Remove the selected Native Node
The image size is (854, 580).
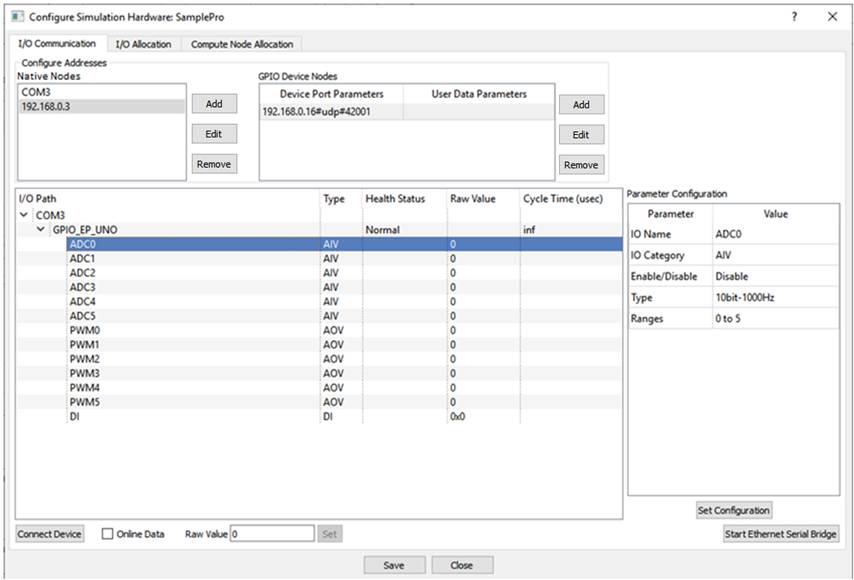[214, 164]
